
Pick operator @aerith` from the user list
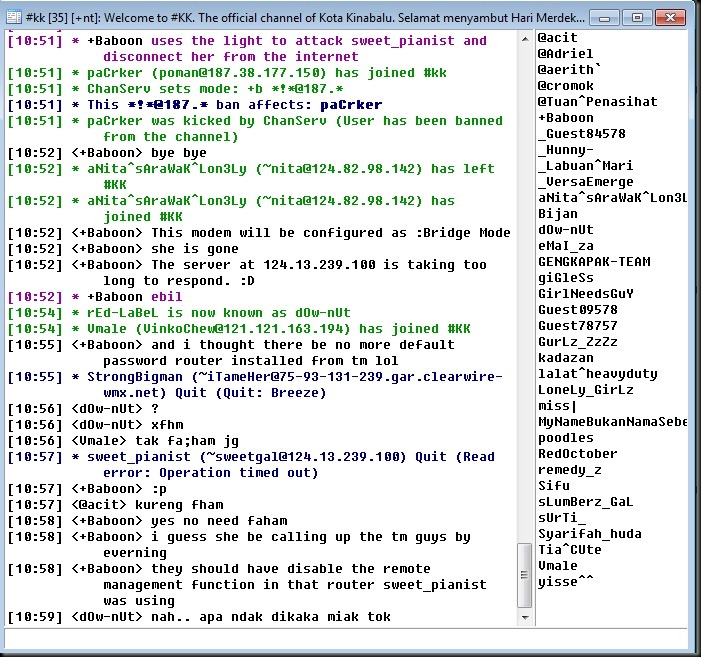569,69
